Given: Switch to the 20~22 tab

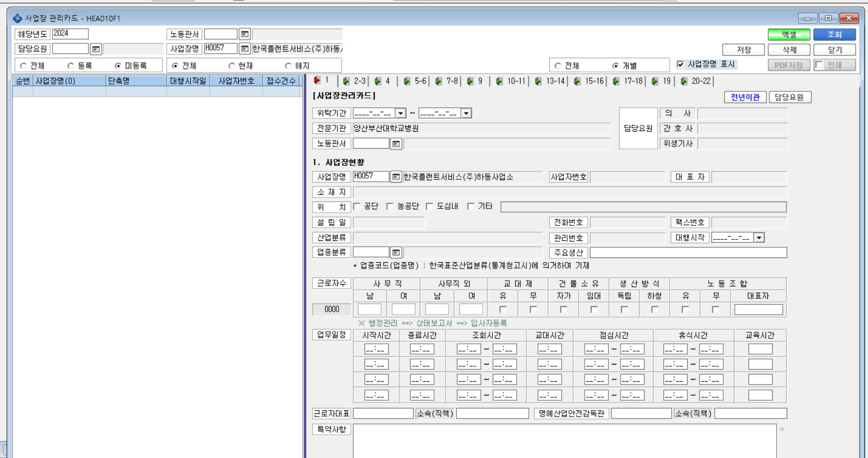Looking at the screenshot, I should point(696,81).
